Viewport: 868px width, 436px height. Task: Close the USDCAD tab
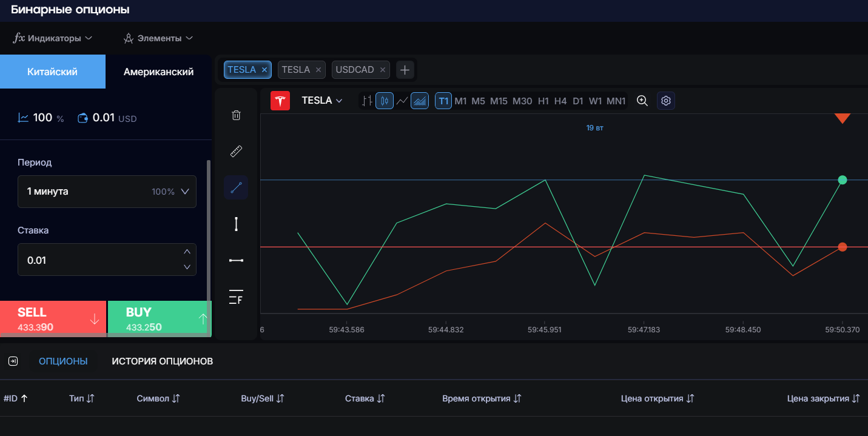[383, 70]
